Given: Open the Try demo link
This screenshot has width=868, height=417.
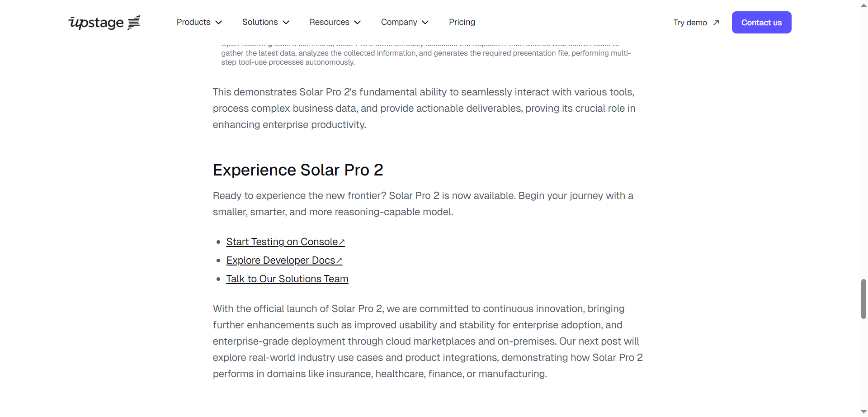Looking at the screenshot, I should pos(690,23).
